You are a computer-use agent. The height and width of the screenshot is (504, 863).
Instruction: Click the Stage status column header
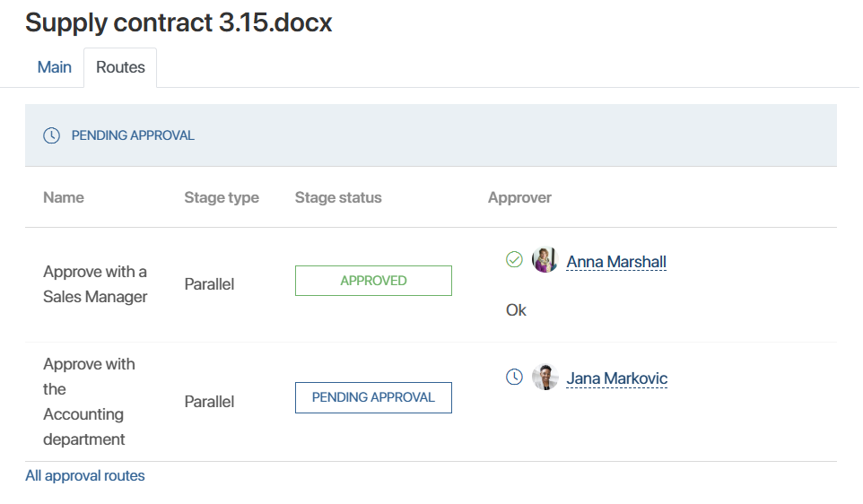[338, 197]
